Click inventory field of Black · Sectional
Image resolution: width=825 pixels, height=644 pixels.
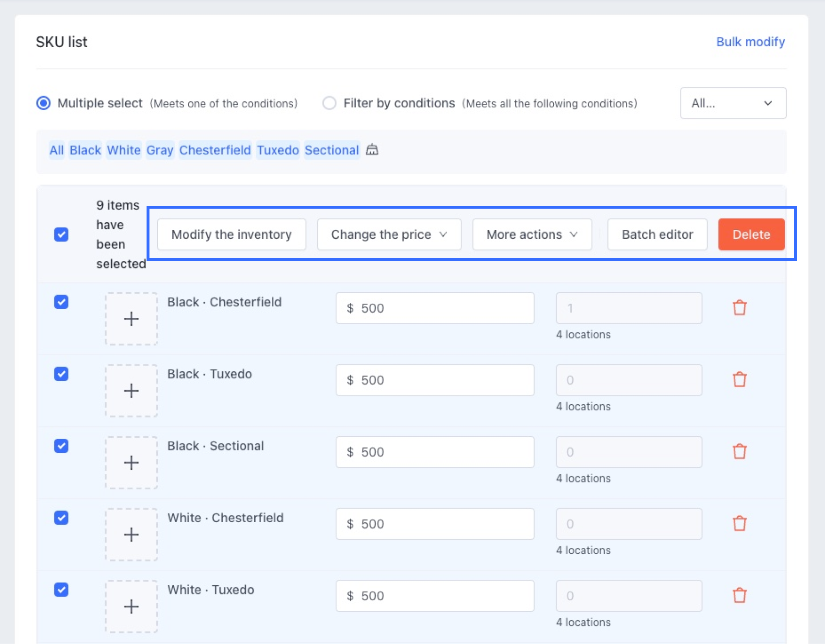629,452
